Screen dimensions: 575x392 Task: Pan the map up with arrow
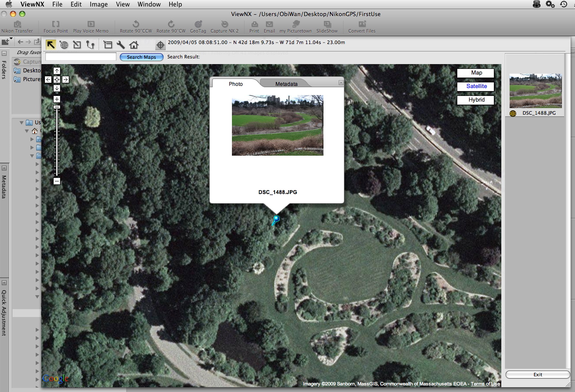(57, 71)
